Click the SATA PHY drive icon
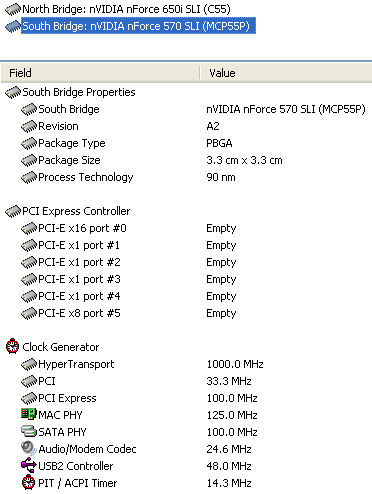This screenshot has width=372, height=494. (29, 431)
